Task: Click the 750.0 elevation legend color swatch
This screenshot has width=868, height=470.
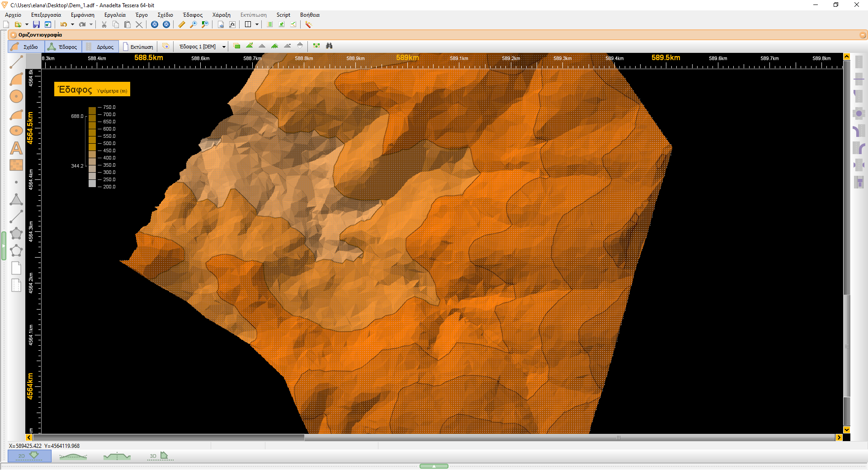Action: point(92,110)
